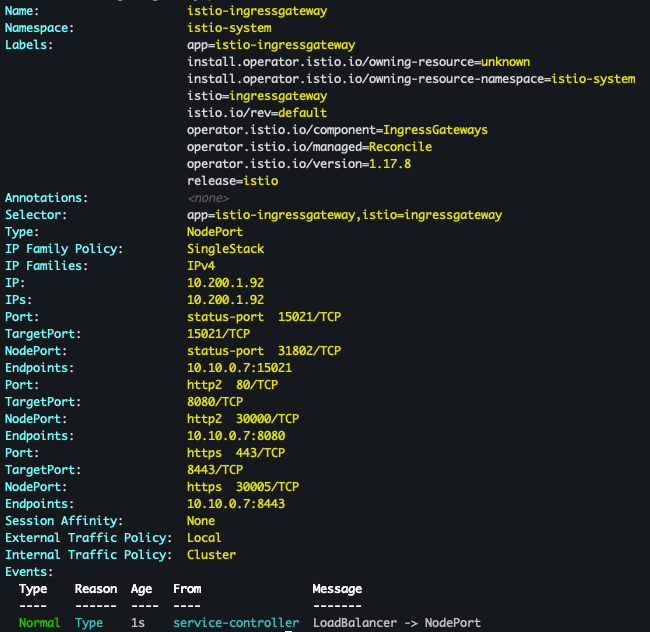Viewport: 650px width, 632px height.
Task: Select the operator.istio.io/managed=Reconcile label
Action: [309, 147]
